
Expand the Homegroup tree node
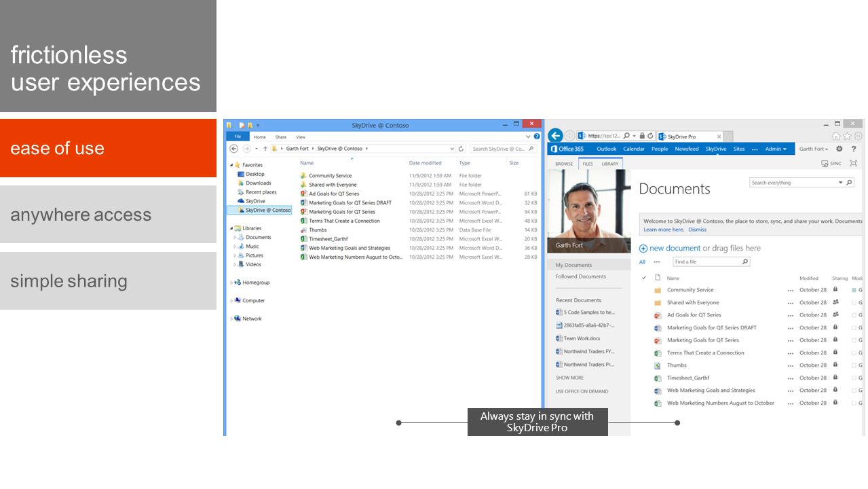pyautogui.click(x=231, y=283)
